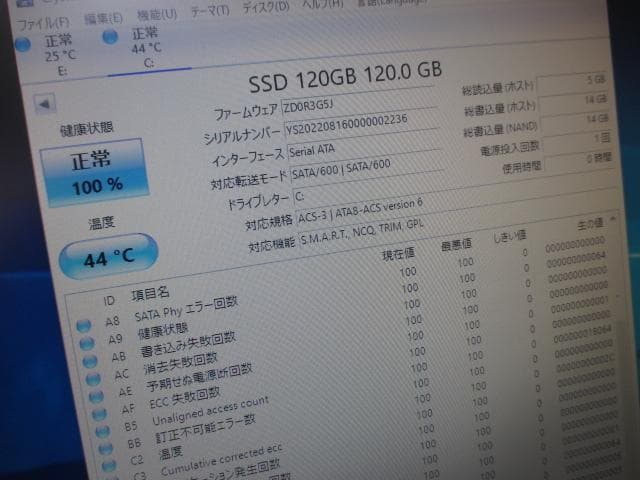Viewport: 640px width, 480px height.
Task: Click status icon for A8 SATA Phy row
Action: coord(83,325)
